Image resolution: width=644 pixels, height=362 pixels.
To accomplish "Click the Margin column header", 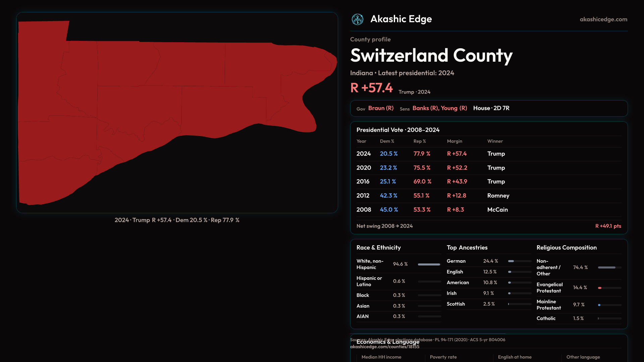I will coord(454,141).
